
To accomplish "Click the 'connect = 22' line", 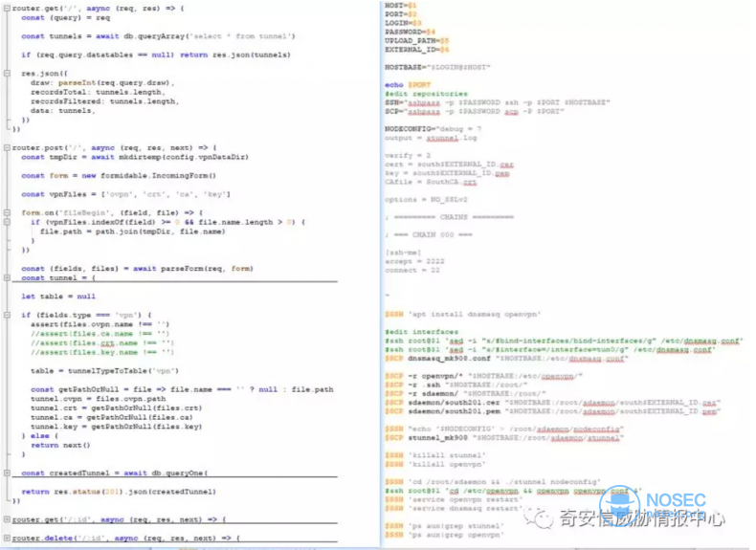I will point(412,270).
